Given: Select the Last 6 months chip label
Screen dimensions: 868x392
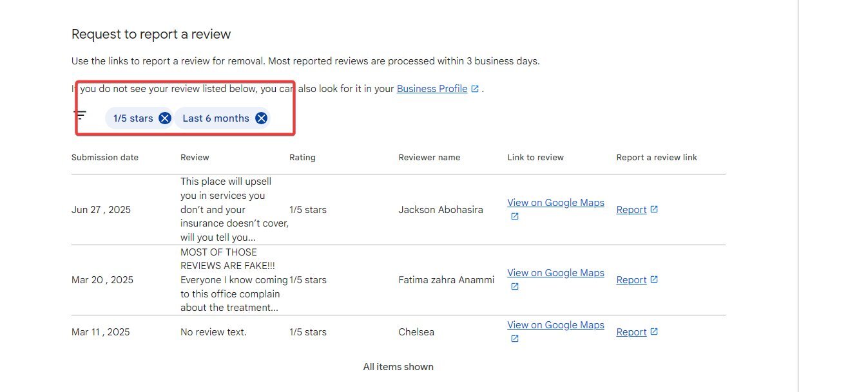Looking at the screenshot, I should (215, 118).
